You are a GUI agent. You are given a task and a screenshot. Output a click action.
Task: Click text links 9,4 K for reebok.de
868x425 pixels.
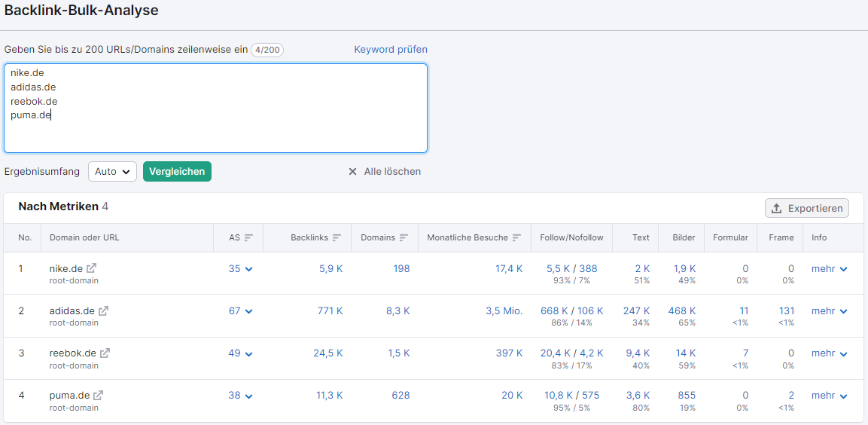[638, 353]
